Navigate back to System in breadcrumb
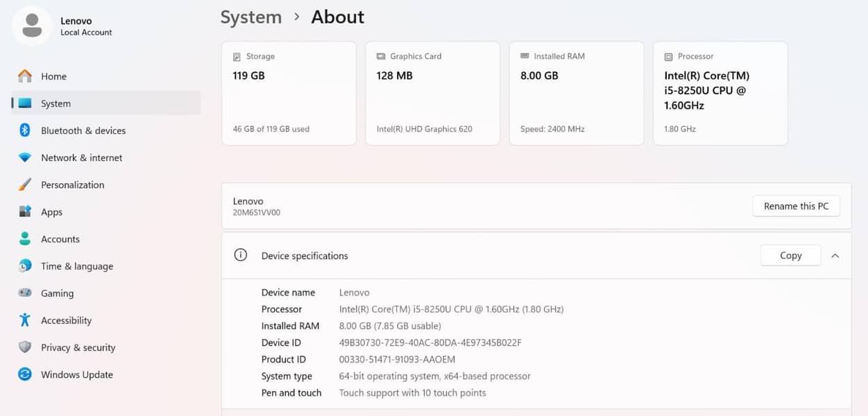Image resolution: width=868 pixels, height=416 pixels. pyautogui.click(x=250, y=17)
